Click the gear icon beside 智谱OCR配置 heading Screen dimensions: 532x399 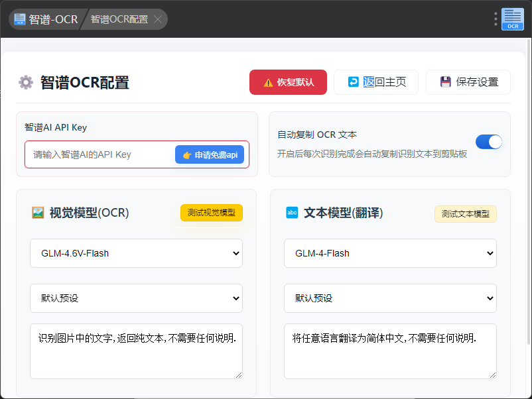(x=26, y=82)
